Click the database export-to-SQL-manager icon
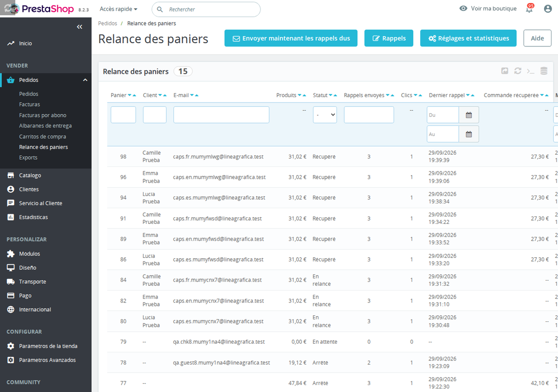Image resolution: width=558 pixels, height=392 pixels. point(544,71)
